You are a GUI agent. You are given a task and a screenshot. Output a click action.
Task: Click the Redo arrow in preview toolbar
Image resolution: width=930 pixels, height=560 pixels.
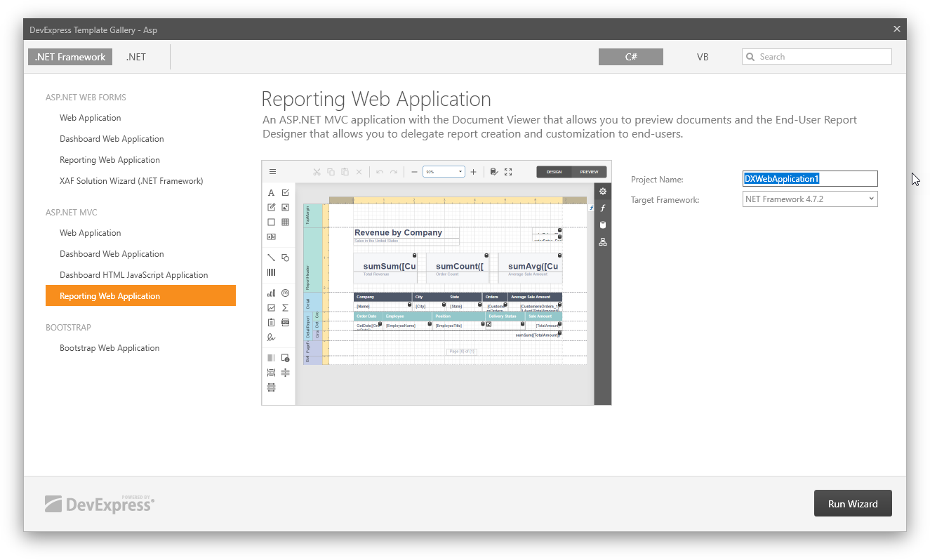pos(394,172)
